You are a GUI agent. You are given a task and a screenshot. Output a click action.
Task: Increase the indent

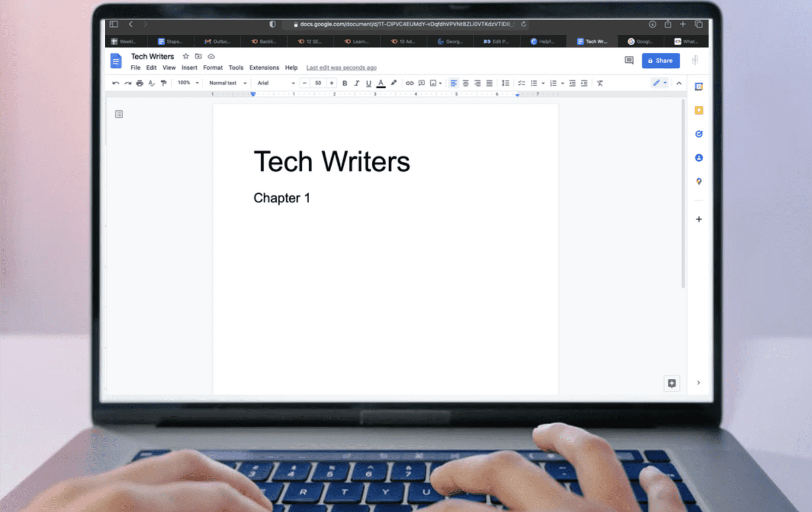pyautogui.click(x=585, y=83)
